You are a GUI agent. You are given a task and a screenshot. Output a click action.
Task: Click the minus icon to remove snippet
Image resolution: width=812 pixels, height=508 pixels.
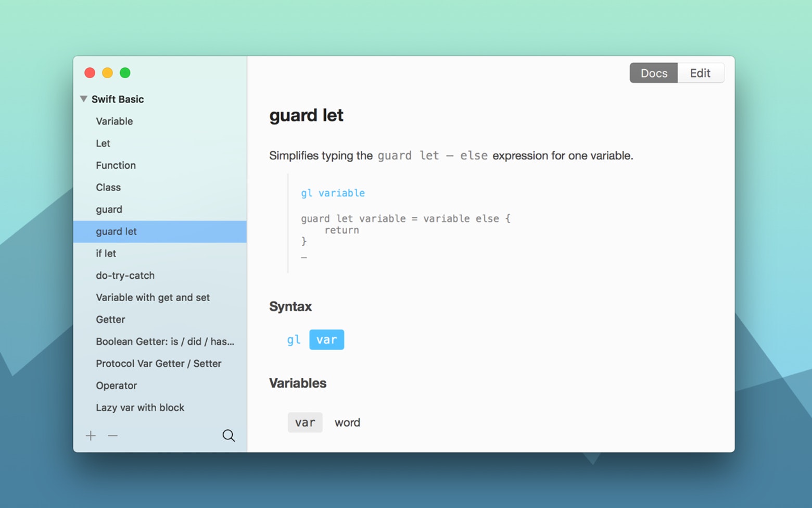tap(112, 436)
